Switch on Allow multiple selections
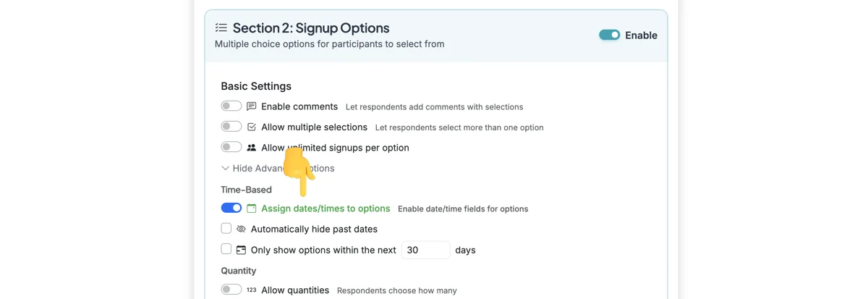The height and width of the screenshot is (299, 868). (x=231, y=127)
